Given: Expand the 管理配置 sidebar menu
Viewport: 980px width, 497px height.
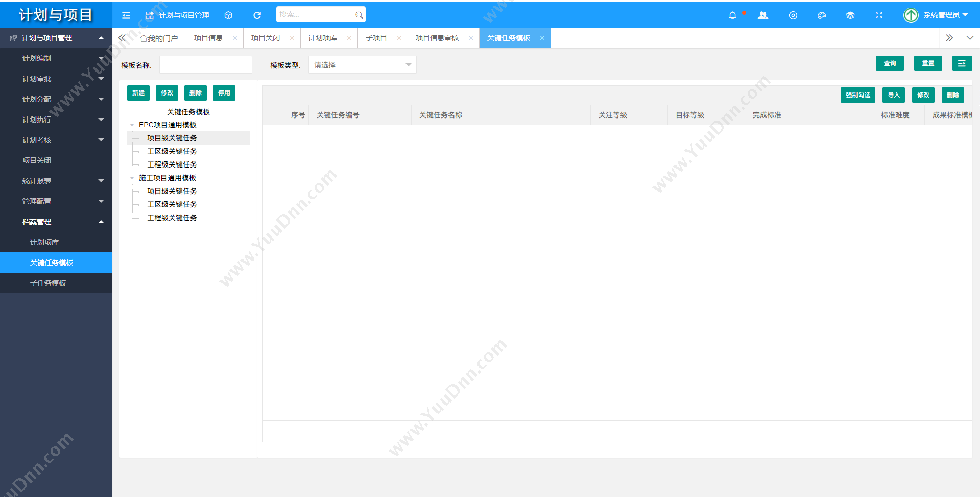Looking at the screenshot, I should (x=101, y=201).
